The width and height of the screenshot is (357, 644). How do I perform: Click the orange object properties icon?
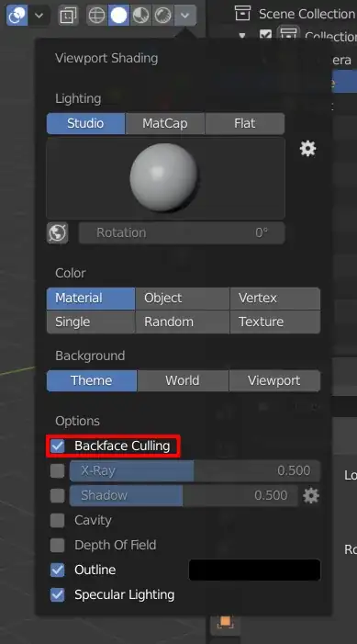click(225, 622)
